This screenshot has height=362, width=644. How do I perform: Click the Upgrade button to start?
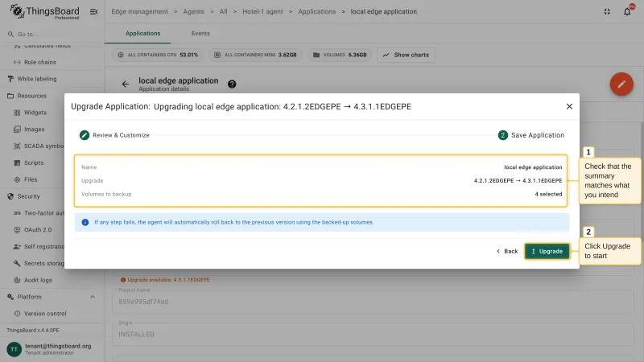pyautogui.click(x=547, y=251)
